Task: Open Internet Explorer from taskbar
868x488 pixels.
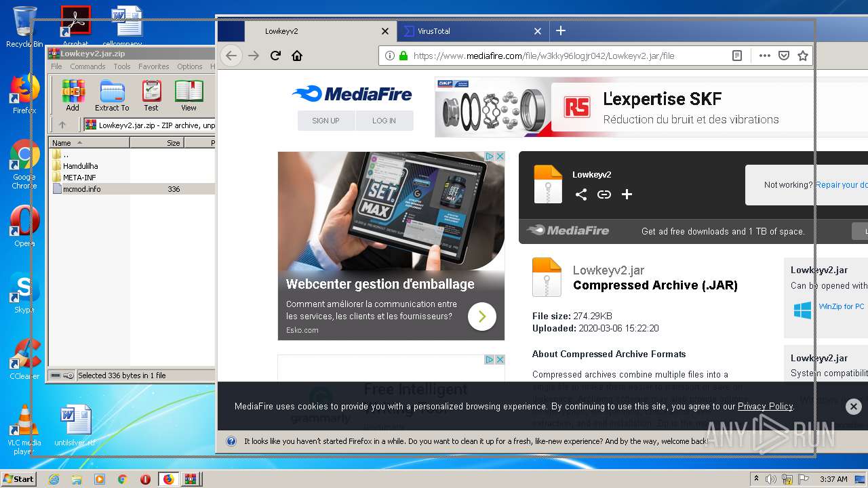Action: point(54,479)
